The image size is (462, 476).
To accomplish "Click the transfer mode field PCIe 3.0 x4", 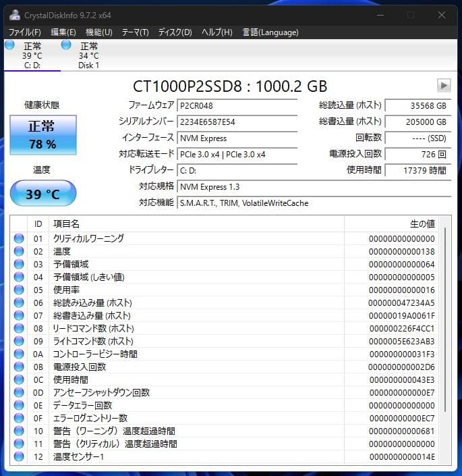I will (237, 154).
